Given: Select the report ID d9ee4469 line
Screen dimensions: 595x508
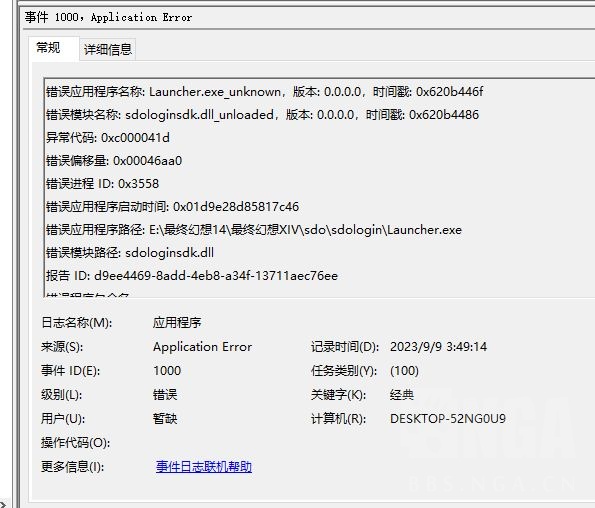Looking at the screenshot, I should coord(192,276).
